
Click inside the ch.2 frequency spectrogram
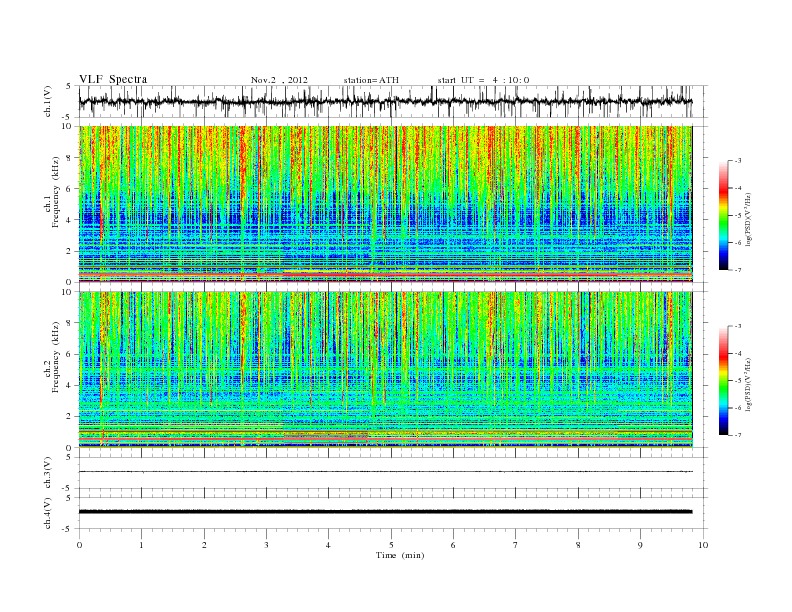(385, 370)
